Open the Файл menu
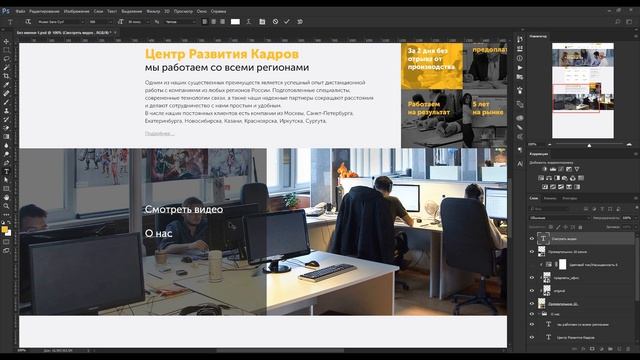Screen dimensions: 640x360 (20, 11)
